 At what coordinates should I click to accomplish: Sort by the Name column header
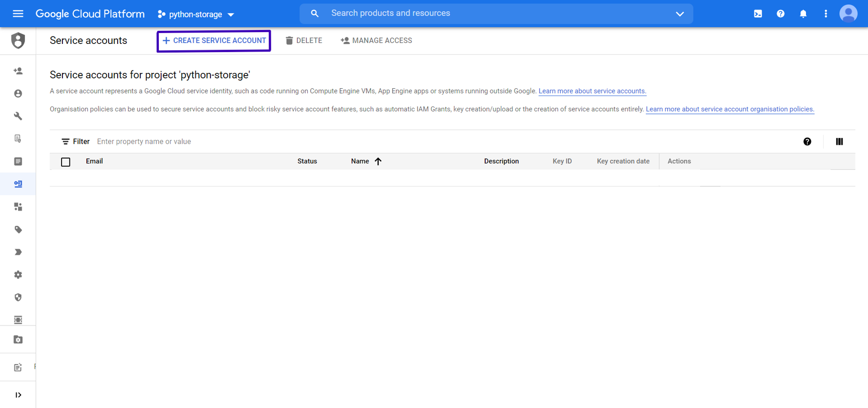point(360,161)
